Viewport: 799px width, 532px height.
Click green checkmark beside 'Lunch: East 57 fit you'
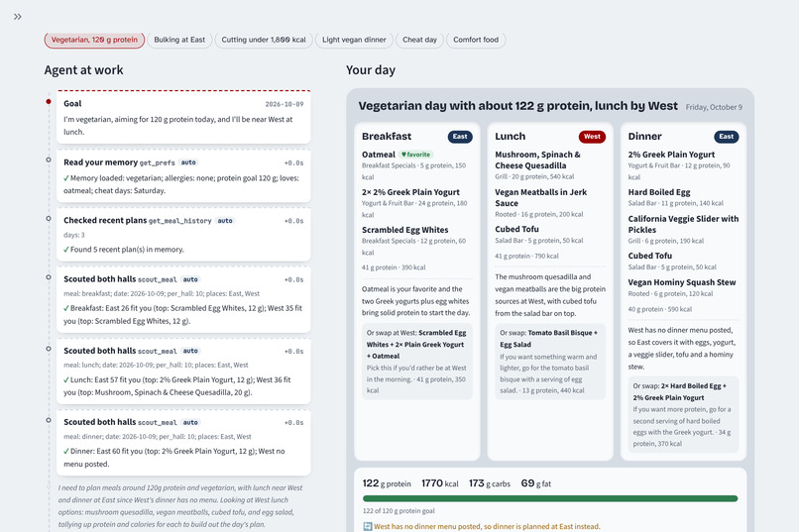pos(66,379)
